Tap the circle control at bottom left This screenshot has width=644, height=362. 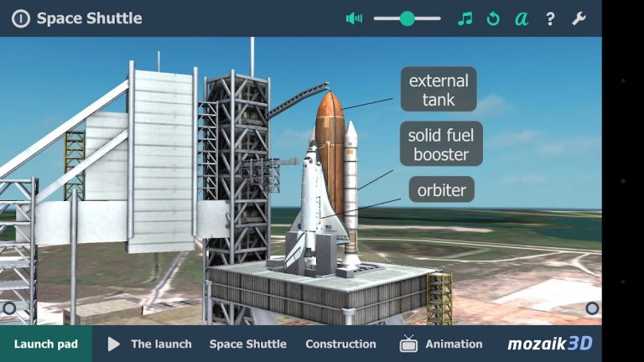10,308
